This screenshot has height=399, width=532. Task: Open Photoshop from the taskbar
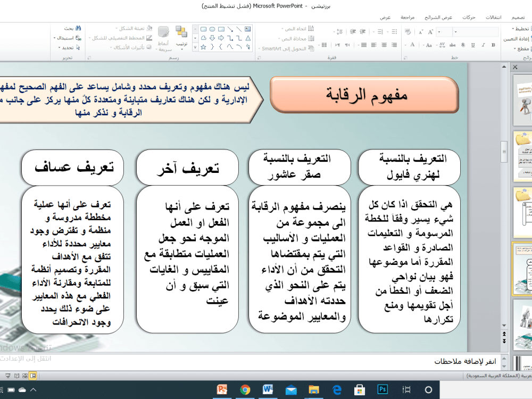[383, 389]
